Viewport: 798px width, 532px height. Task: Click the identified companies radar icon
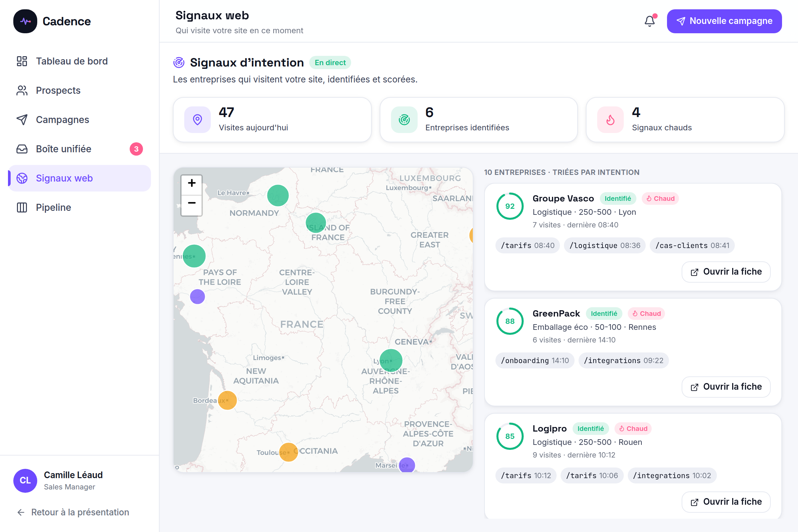[404, 119]
